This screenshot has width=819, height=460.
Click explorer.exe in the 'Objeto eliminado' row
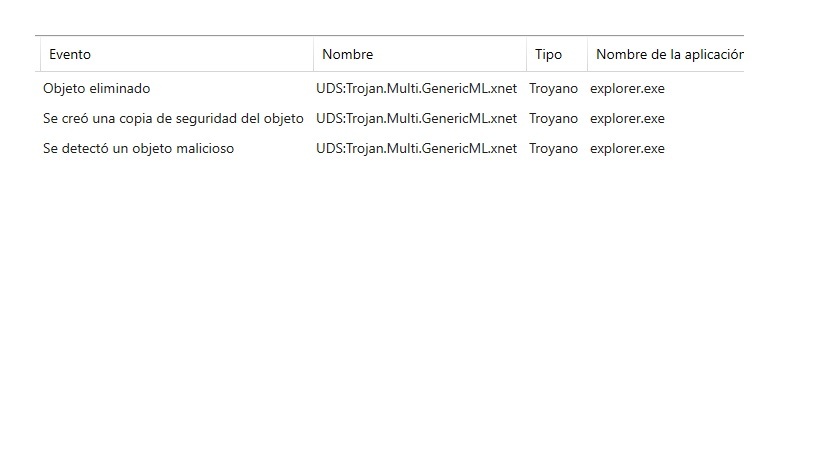(x=627, y=89)
